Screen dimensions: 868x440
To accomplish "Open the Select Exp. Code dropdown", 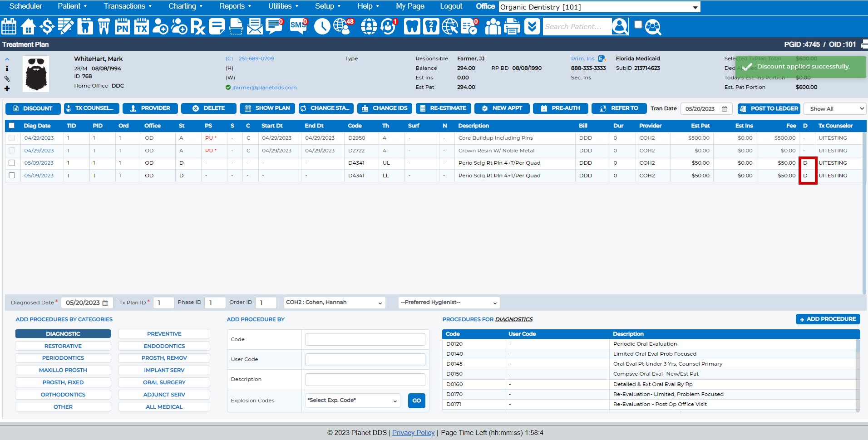I will [353, 401].
